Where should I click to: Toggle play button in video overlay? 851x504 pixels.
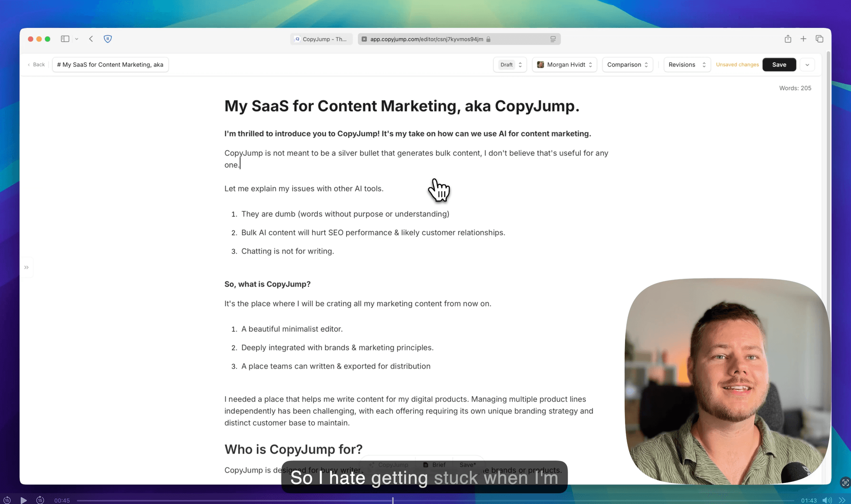coord(23,500)
